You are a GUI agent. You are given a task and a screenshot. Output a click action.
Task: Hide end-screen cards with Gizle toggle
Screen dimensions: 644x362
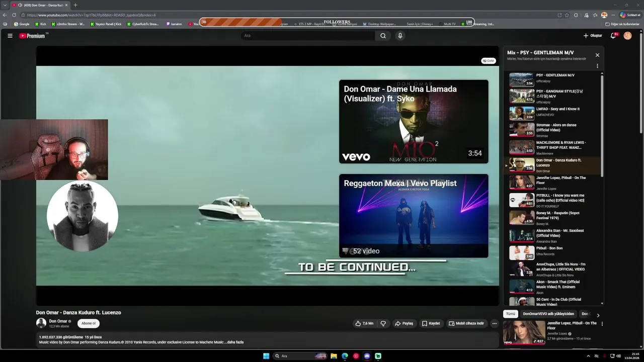click(x=489, y=61)
